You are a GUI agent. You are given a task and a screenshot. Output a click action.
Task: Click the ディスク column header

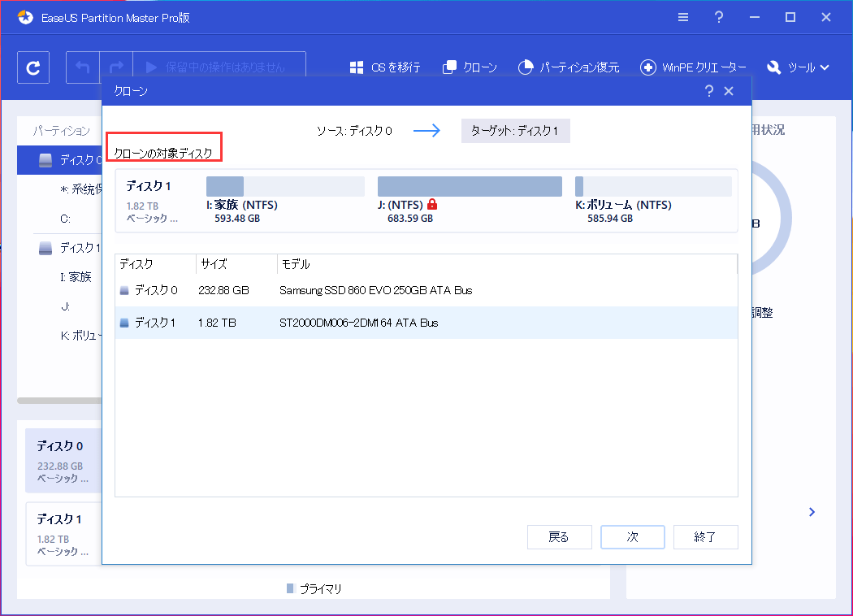156,264
